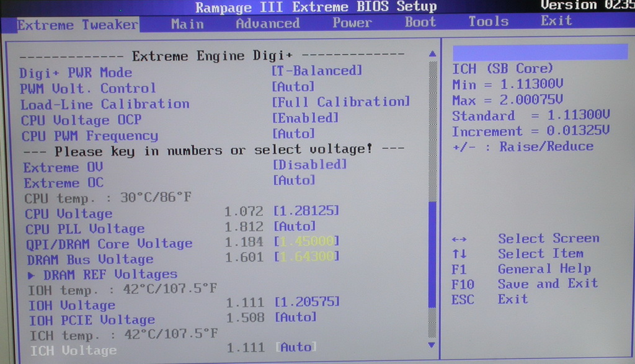Click the Min = 1.11300V help line
635x364 pixels.
coord(508,84)
